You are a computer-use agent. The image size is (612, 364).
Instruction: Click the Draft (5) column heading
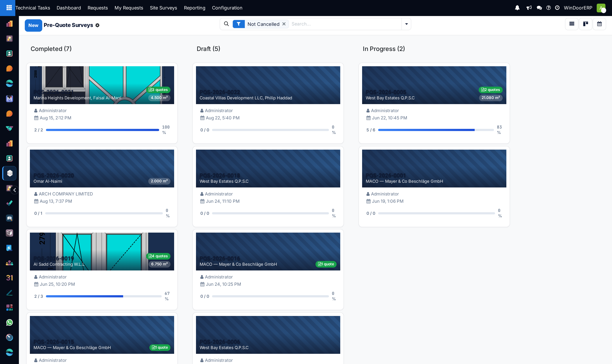pyautogui.click(x=208, y=49)
